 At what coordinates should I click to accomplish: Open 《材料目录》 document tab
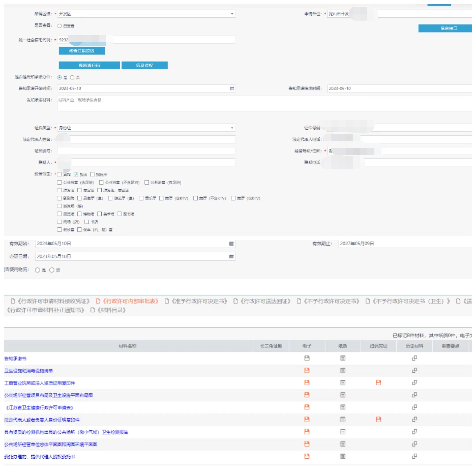[111, 310]
